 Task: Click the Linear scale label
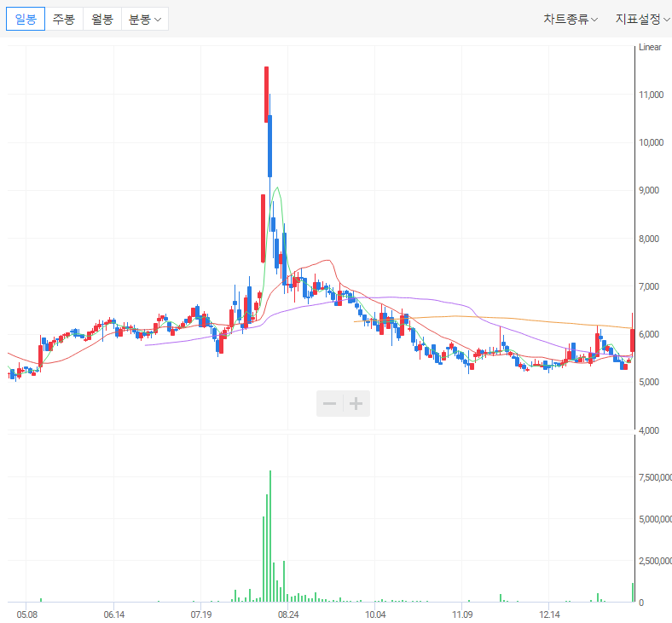point(650,47)
